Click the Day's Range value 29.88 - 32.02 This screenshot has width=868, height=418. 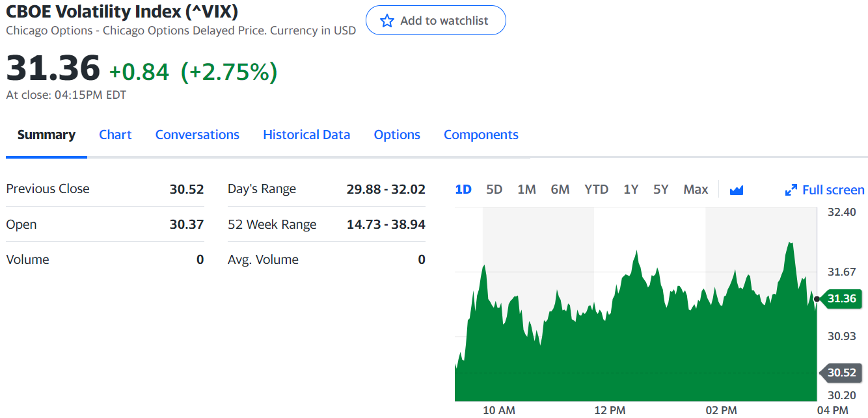coord(386,189)
